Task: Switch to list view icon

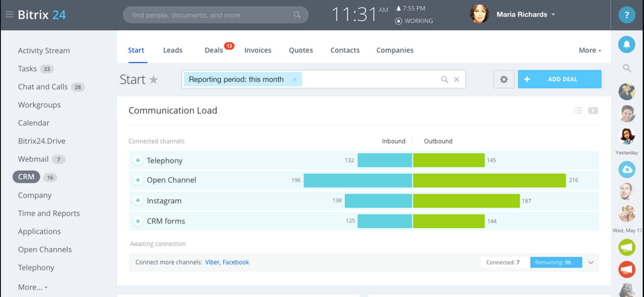Action: click(x=578, y=110)
